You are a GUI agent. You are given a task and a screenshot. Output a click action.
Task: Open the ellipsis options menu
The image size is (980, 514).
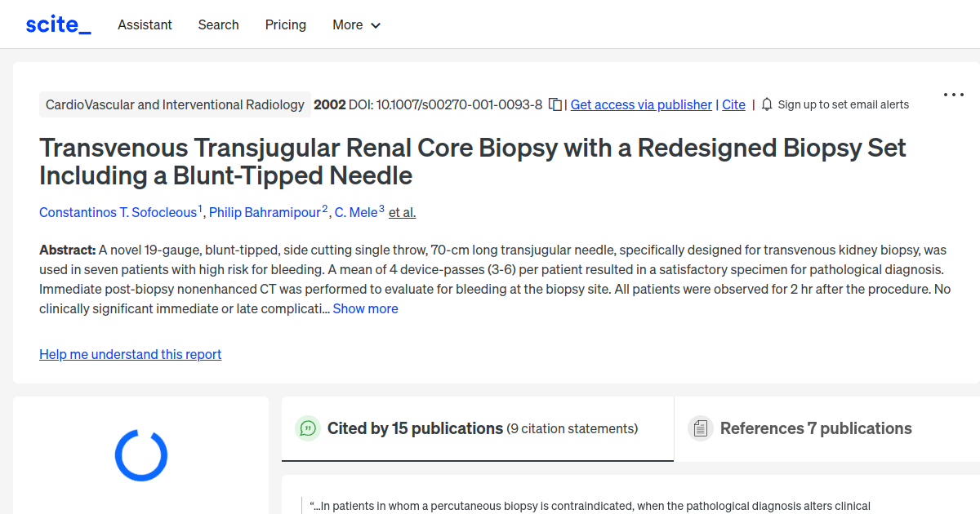coord(953,95)
